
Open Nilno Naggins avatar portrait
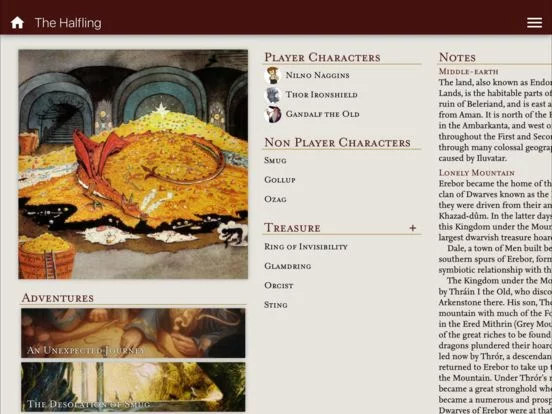tap(273, 75)
